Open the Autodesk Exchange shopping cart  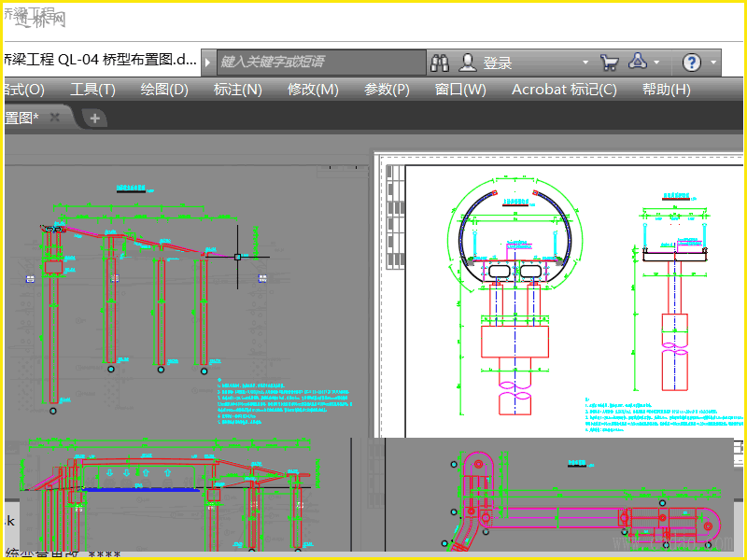point(610,63)
